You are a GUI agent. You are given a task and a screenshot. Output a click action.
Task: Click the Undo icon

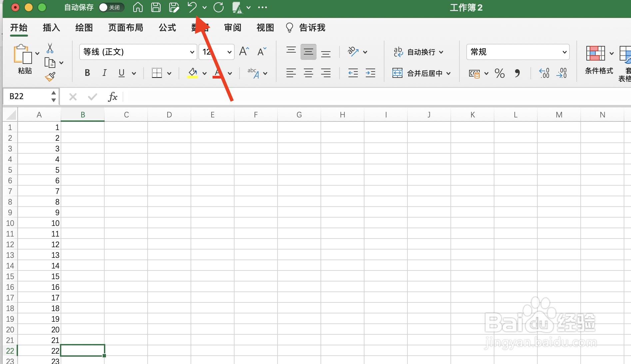(x=192, y=7)
